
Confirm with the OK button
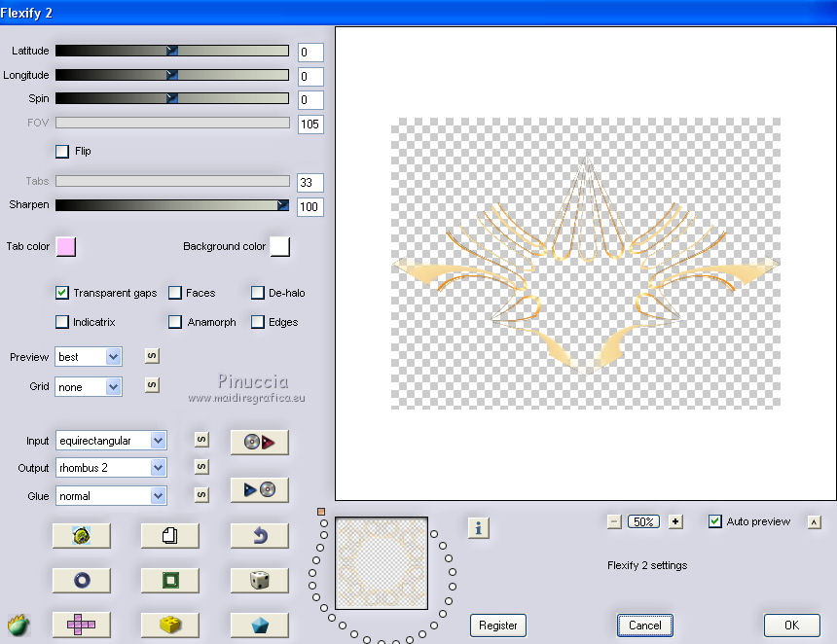coord(791,626)
